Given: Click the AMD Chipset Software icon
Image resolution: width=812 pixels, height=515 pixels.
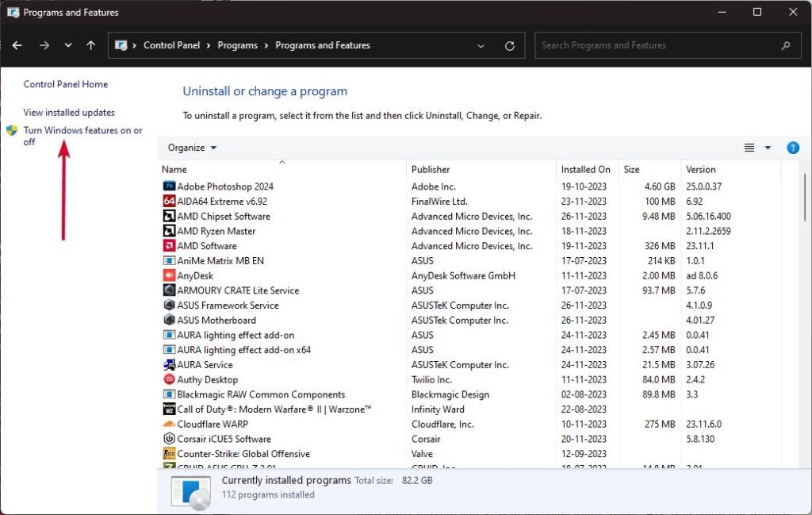Looking at the screenshot, I should [x=169, y=216].
